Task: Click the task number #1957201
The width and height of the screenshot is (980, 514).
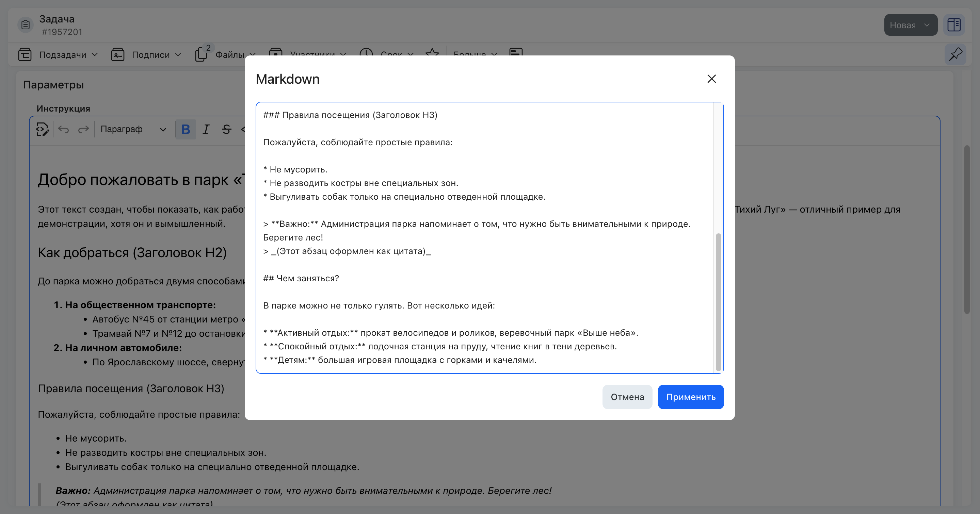Action: click(x=62, y=32)
